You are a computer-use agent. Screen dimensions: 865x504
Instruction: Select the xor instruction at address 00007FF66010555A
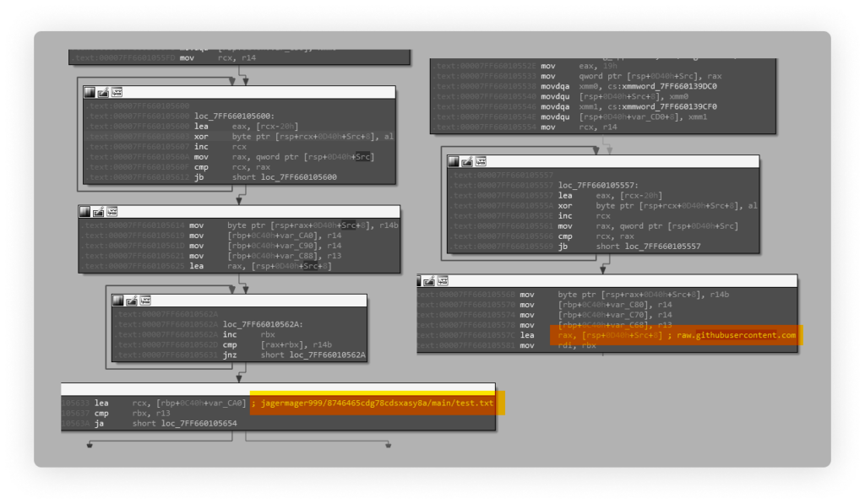[603, 206]
